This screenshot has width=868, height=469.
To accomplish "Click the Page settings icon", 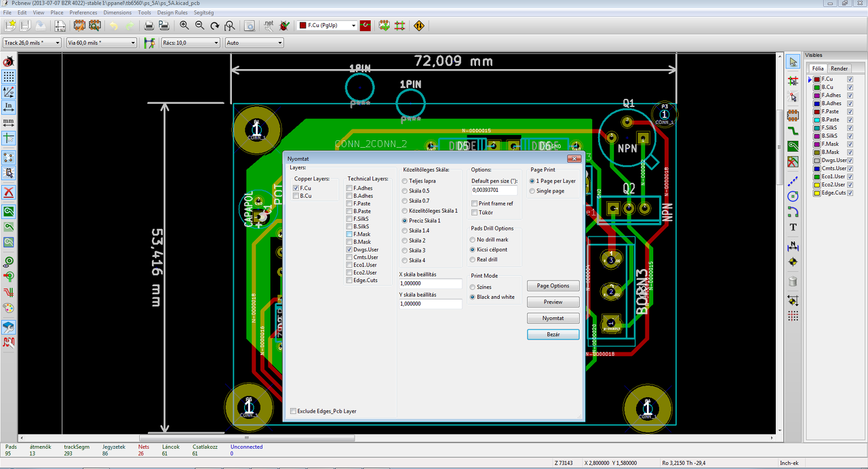I will pyautogui.click(x=60, y=26).
